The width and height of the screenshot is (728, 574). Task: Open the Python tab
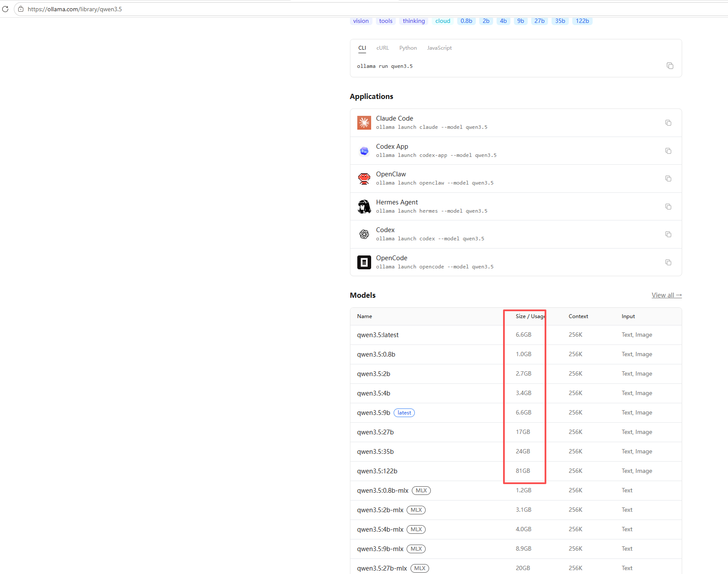(x=408, y=48)
